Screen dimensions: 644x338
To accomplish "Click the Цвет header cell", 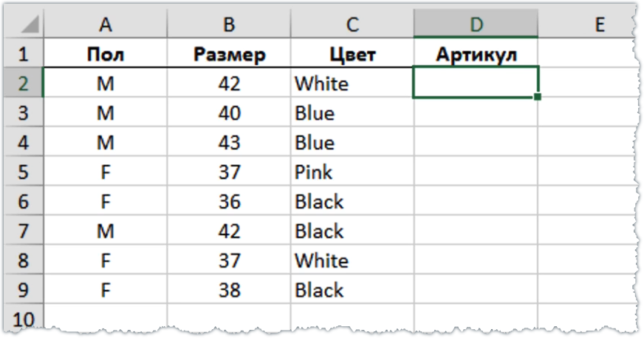I will coord(352,54).
